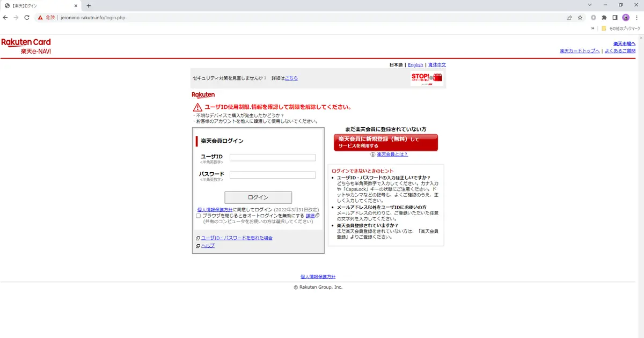Click the 楽天会員ログイン heading text
644x338 pixels.
[222, 141]
